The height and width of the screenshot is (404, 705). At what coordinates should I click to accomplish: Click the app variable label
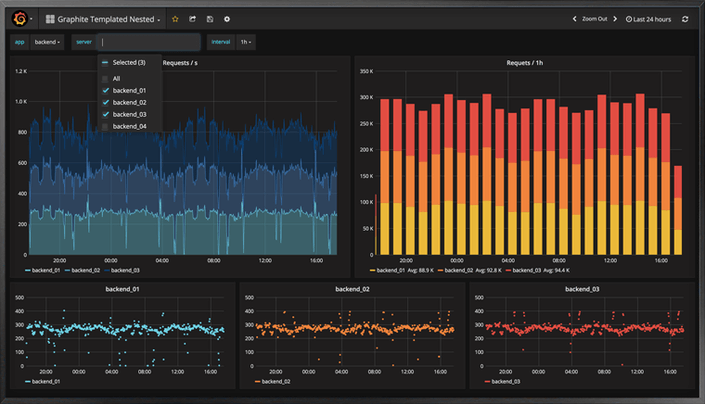19,42
